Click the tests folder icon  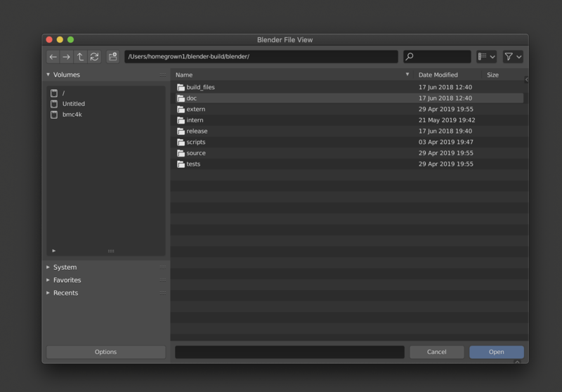tap(181, 164)
